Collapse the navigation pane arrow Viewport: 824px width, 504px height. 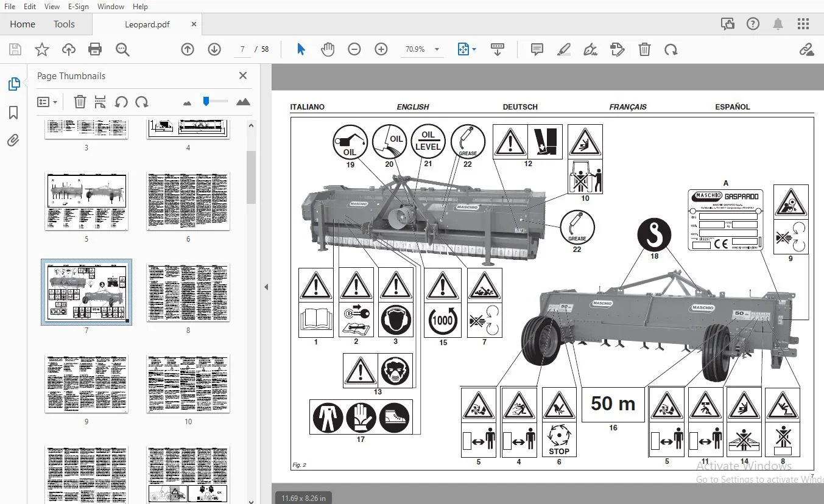[266, 287]
